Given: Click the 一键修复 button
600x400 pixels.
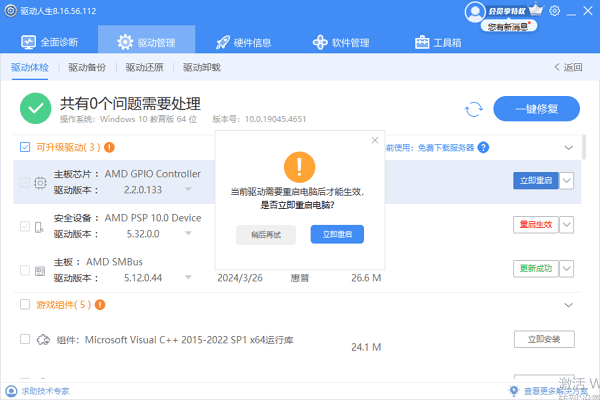Looking at the screenshot, I should 536,109.
